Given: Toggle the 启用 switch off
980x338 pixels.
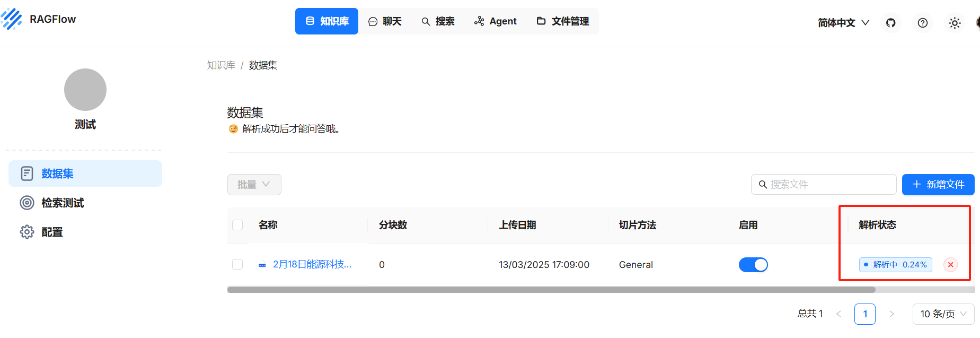Looking at the screenshot, I should coord(753,265).
